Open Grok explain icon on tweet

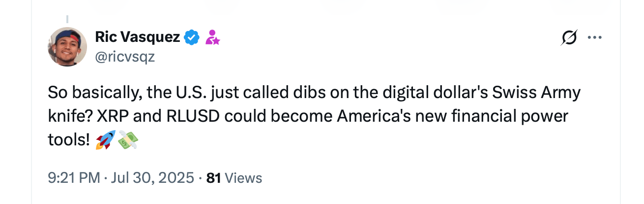pos(569,37)
